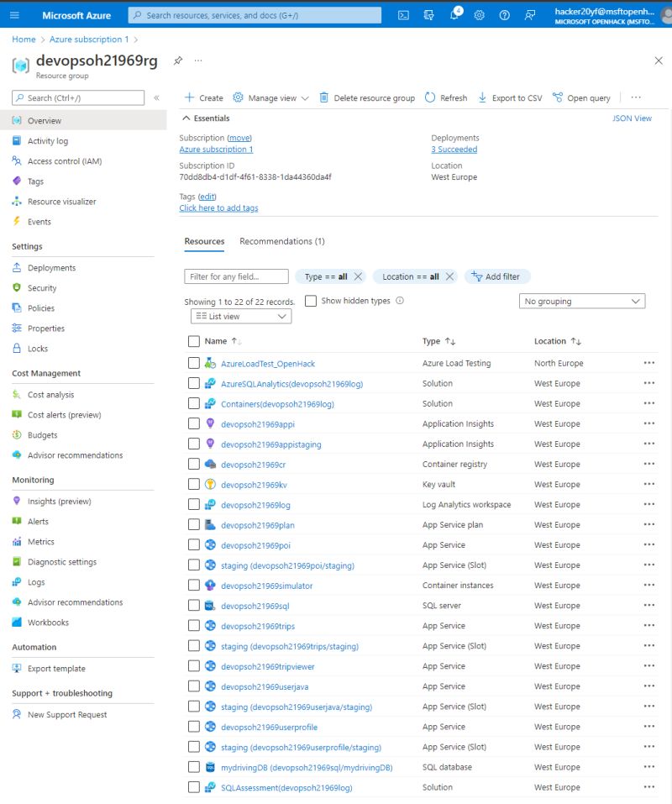Open devopsoh21969simulator resource link
Viewport: 672px width, 804px height.
[266, 586]
